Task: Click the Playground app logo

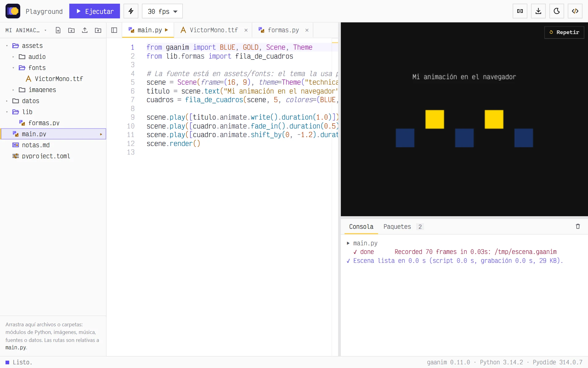Action: coord(13,11)
